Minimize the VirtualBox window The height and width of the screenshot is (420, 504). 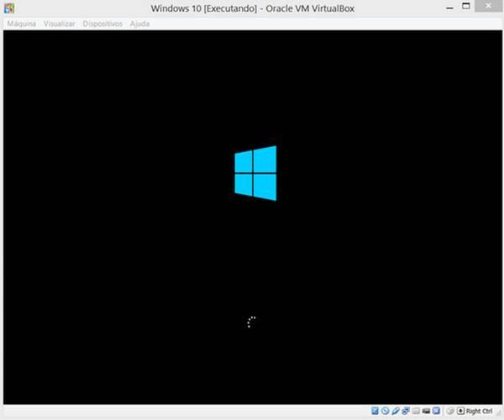[x=450, y=8]
